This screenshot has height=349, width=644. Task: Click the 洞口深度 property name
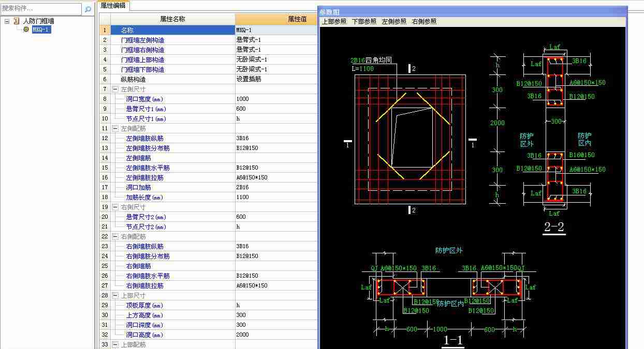coord(144,325)
